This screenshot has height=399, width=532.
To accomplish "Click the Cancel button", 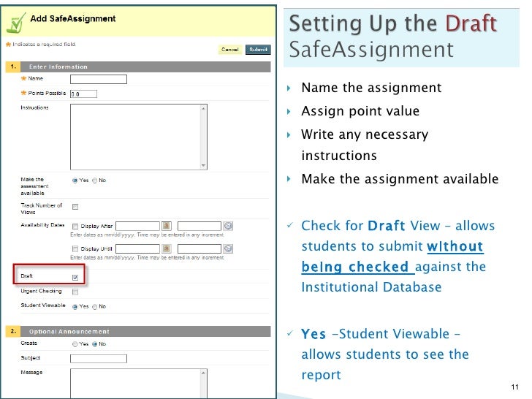I will [x=229, y=50].
